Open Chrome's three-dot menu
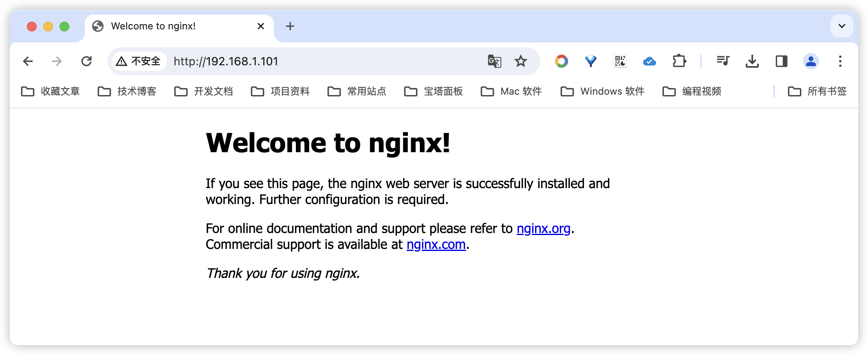 [840, 61]
